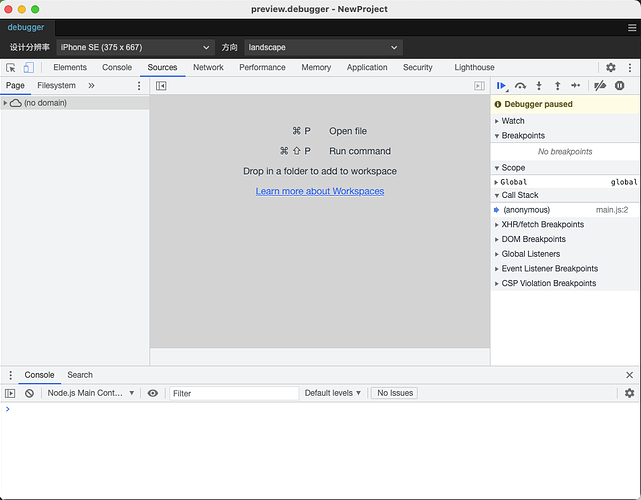Step out of current function
Screen dimensions: 641x500
[558, 86]
